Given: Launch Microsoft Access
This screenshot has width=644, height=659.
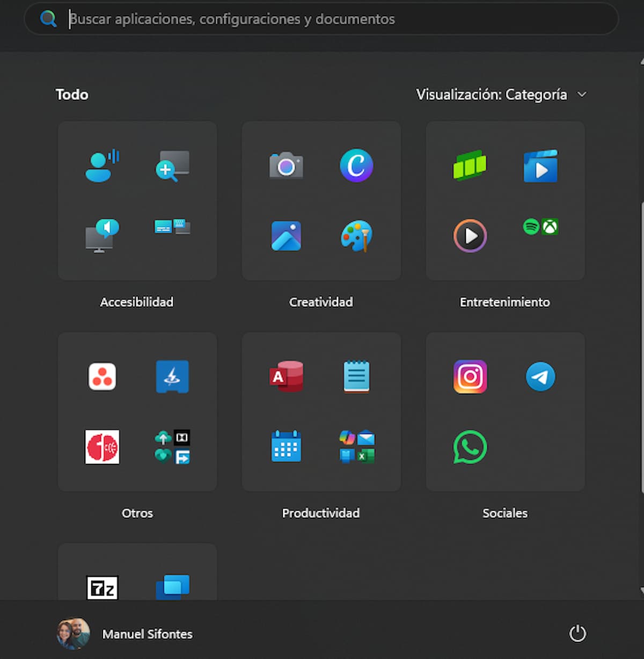Looking at the screenshot, I should 286,376.
